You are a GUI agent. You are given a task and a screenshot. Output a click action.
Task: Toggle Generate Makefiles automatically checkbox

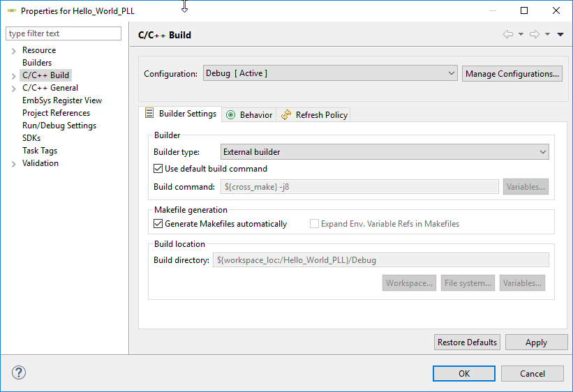pos(158,224)
